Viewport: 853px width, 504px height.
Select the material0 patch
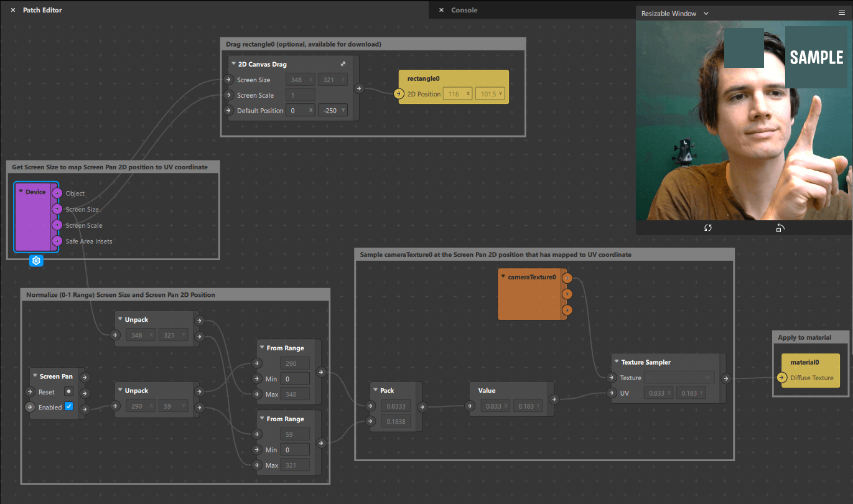(809, 370)
